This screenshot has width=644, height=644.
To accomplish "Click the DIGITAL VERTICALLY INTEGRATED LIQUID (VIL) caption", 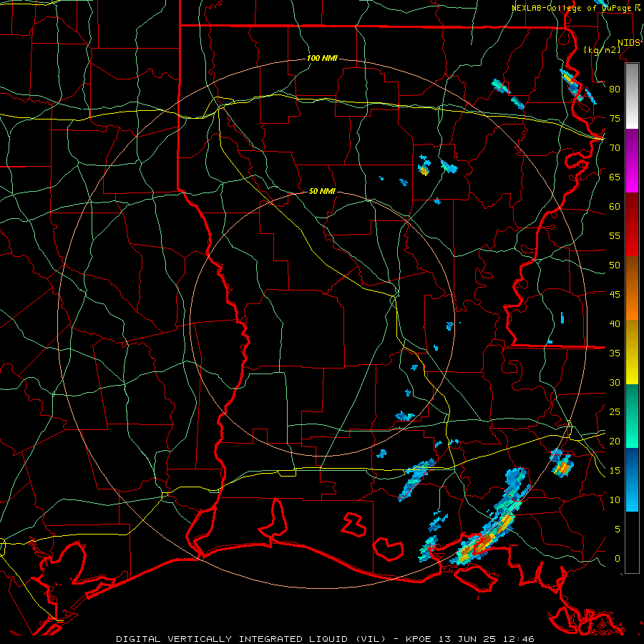I will pos(251,639).
